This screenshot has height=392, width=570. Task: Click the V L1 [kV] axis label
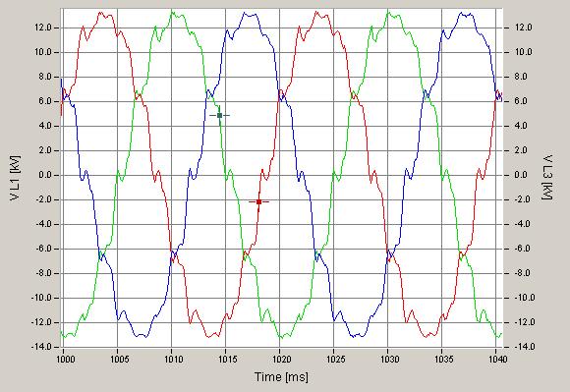15,178
